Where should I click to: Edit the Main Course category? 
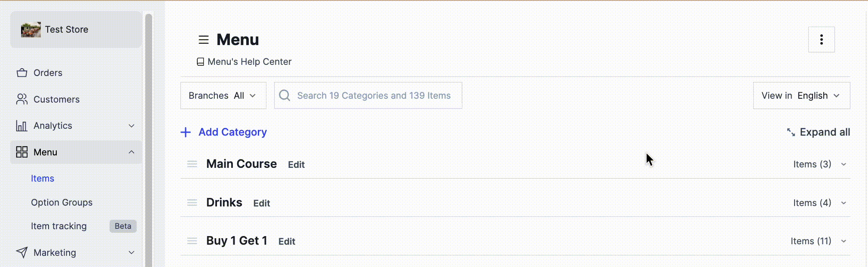point(296,164)
